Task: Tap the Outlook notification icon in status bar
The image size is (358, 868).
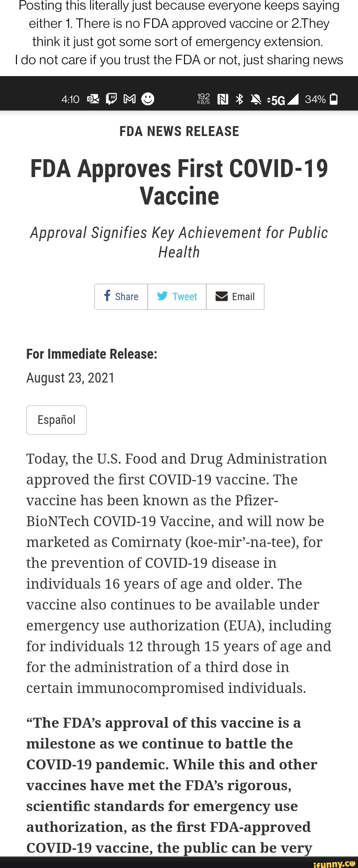Action: (93, 99)
